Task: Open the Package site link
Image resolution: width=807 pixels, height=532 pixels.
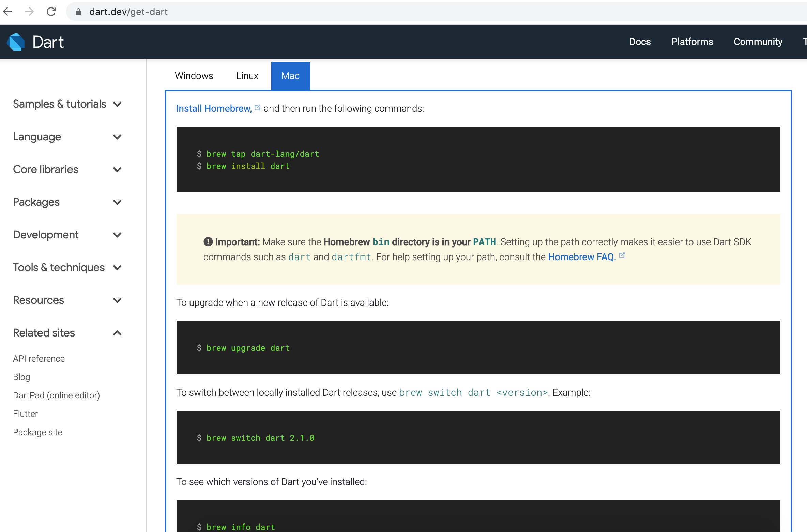Action: point(37,432)
